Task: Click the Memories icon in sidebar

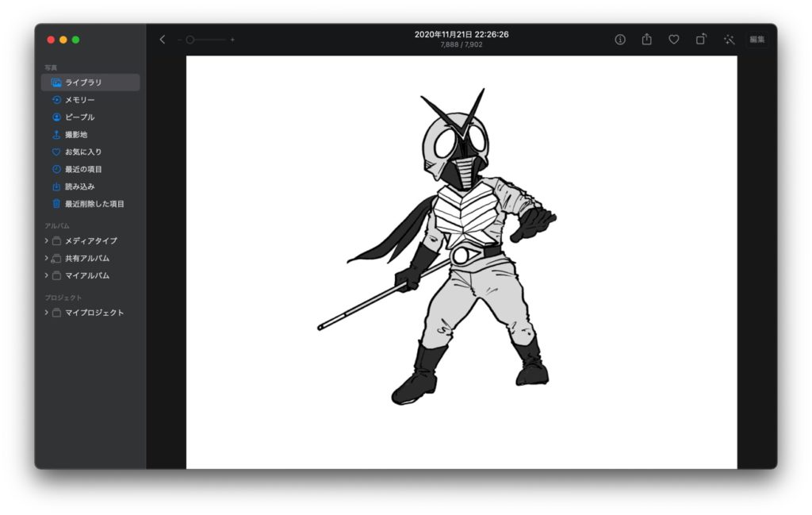Action: tap(56, 100)
